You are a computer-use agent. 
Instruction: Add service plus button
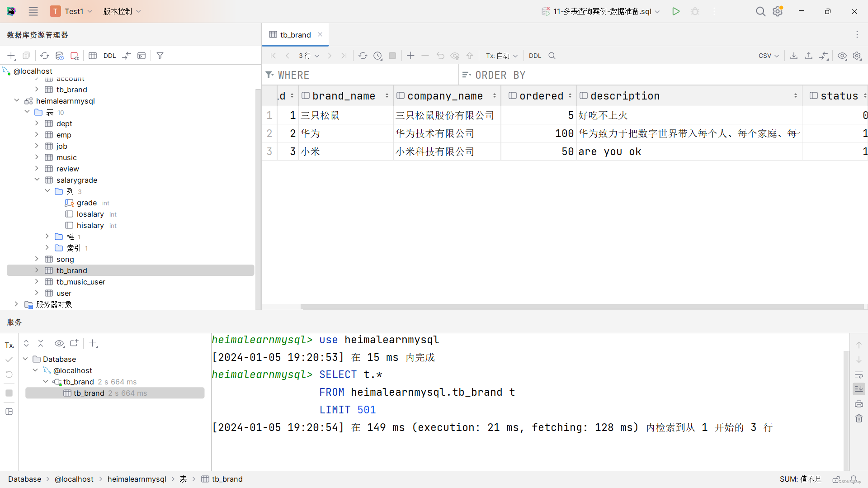pyautogui.click(x=93, y=343)
